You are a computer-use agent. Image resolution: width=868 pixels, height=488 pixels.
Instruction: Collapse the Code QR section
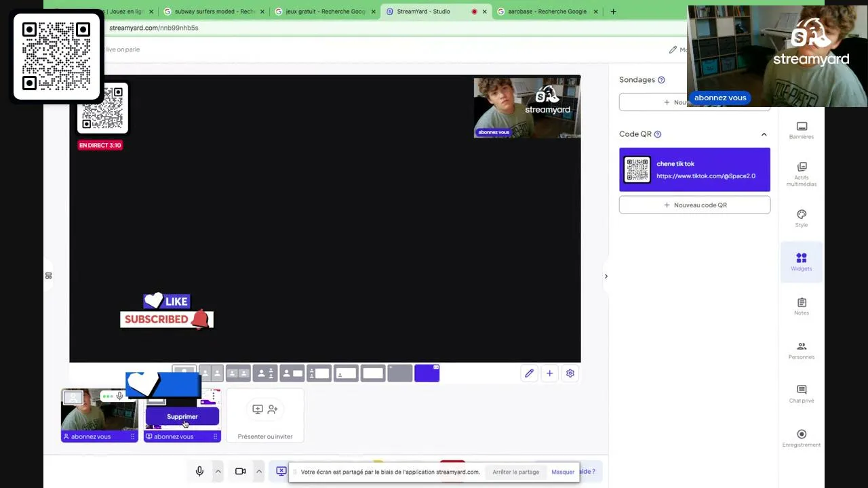coord(764,134)
